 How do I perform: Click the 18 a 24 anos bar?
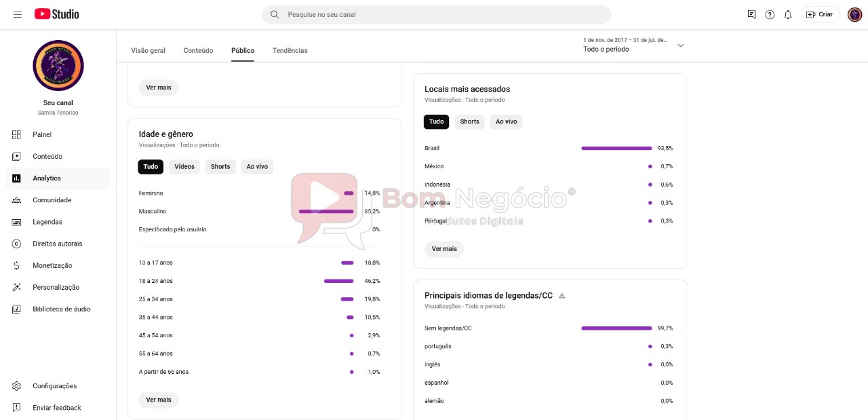coord(338,281)
